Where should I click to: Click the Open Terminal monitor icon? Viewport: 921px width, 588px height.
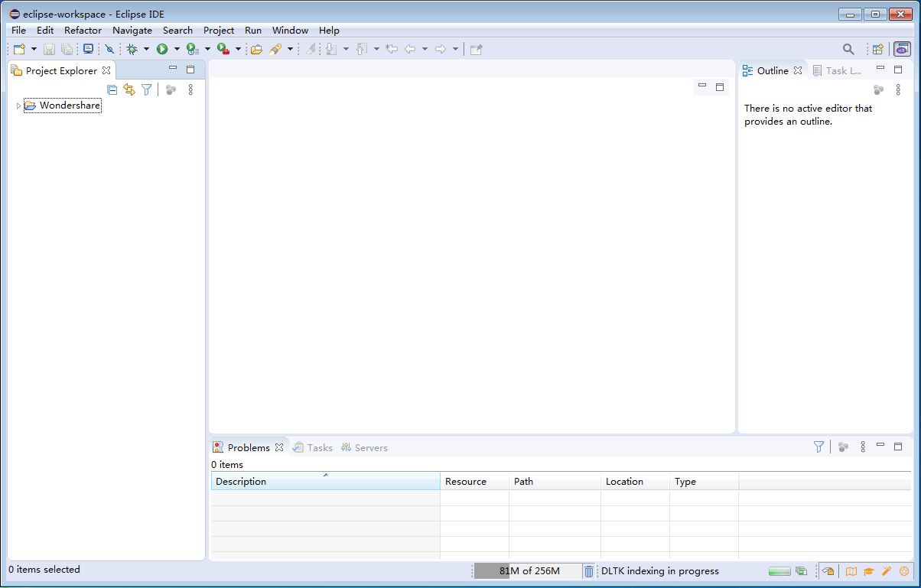tap(89, 49)
